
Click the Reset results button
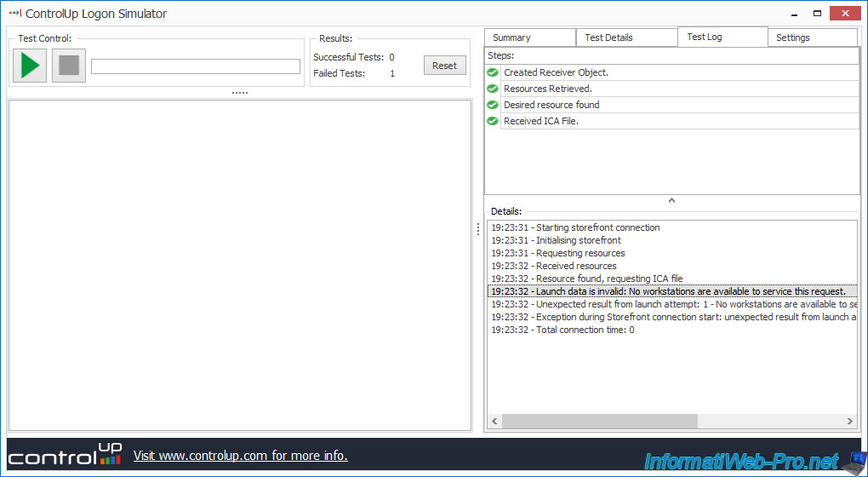point(444,66)
